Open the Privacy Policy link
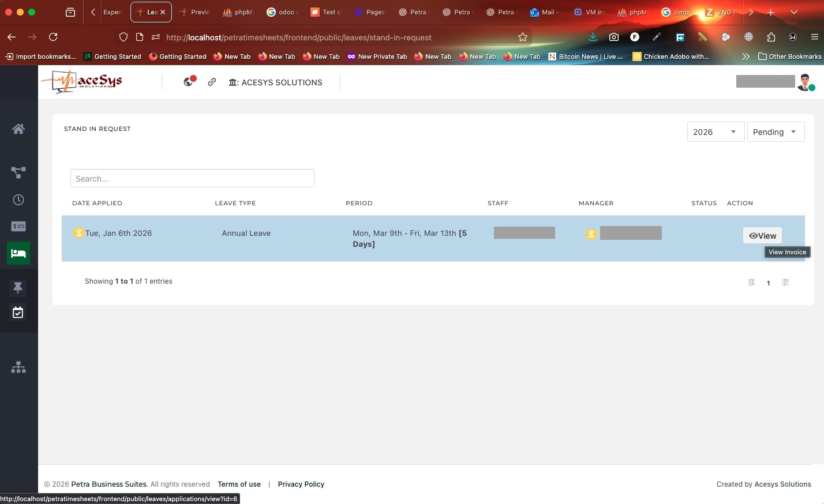824x504 pixels. tap(301, 484)
